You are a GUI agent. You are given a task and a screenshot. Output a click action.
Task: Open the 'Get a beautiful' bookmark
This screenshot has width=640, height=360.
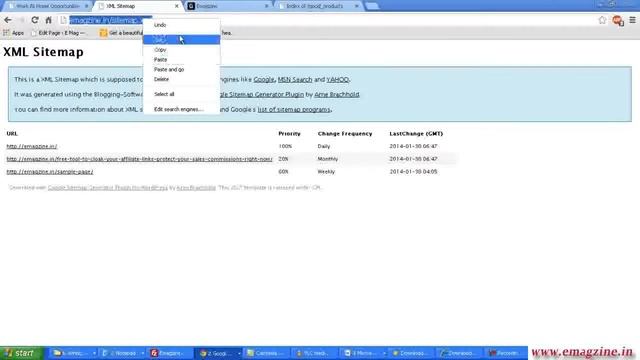click(122, 33)
